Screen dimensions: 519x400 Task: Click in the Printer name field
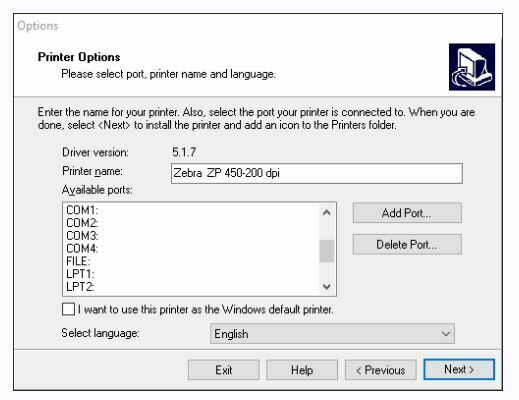tap(317, 173)
